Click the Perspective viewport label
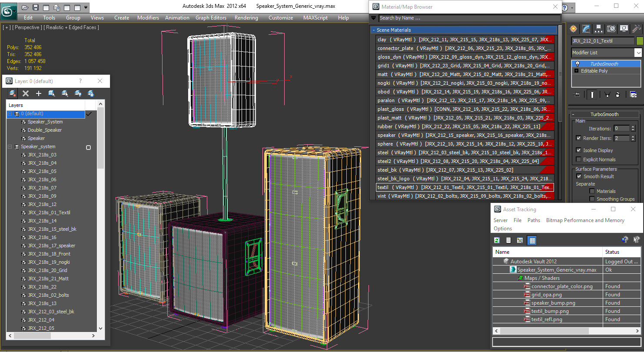 coord(27,27)
